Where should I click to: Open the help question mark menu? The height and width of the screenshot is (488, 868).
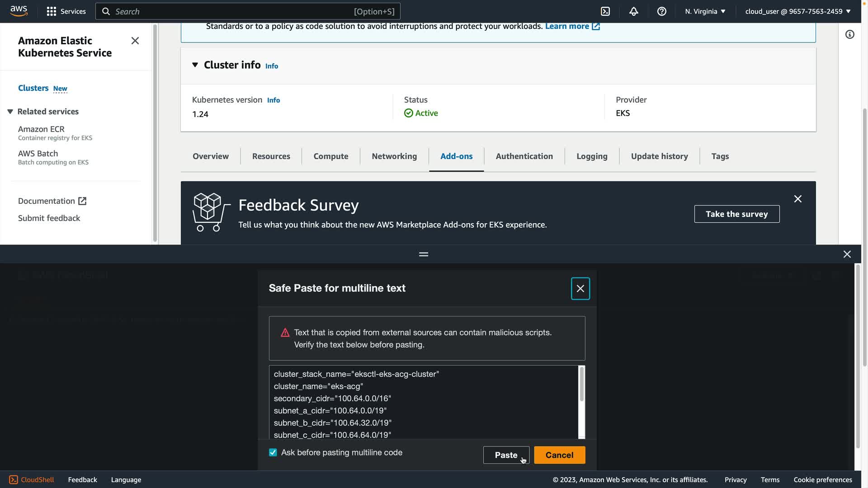click(661, 11)
